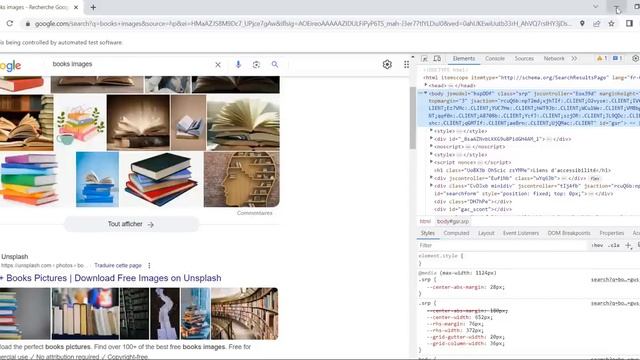Viewport: 640px width, 360px height.
Task: Select the Properties sidebar tab
Action: tap(611, 233)
